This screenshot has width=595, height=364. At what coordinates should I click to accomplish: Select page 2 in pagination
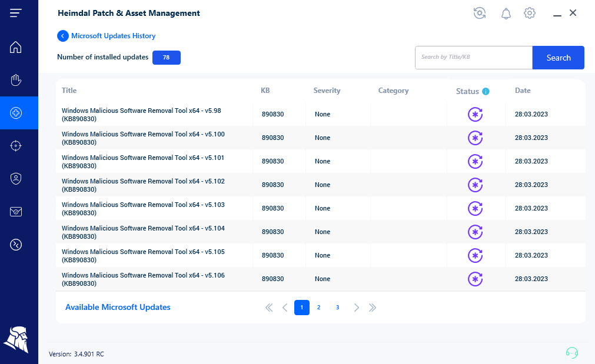click(319, 308)
